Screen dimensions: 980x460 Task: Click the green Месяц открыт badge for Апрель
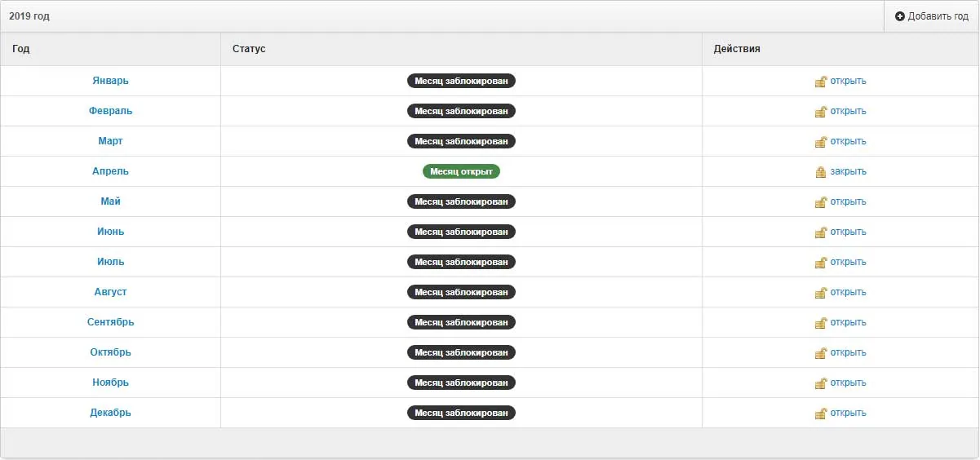pos(461,171)
